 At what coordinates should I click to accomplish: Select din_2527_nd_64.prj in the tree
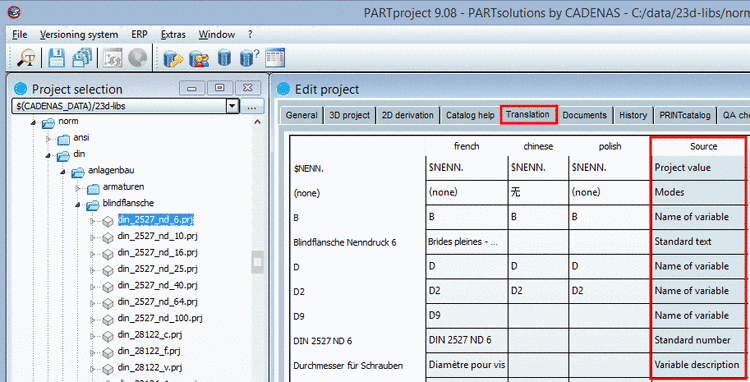coord(157,301)
